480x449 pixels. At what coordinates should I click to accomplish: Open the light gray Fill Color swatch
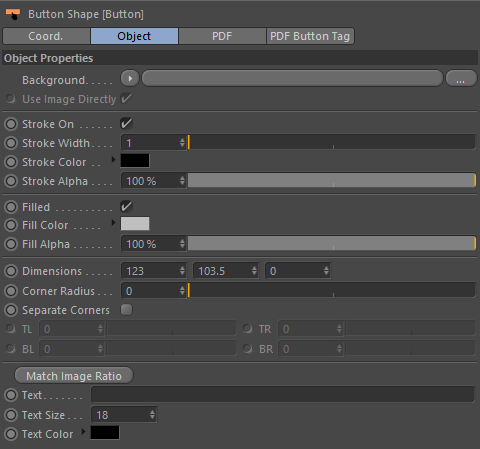click(135, 224)
